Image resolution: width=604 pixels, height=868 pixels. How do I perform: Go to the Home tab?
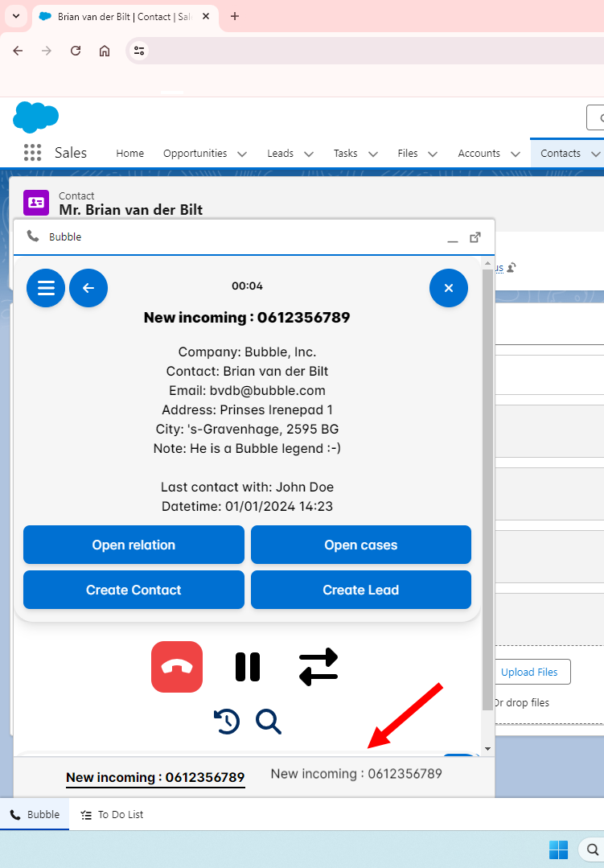click(129, 153)
